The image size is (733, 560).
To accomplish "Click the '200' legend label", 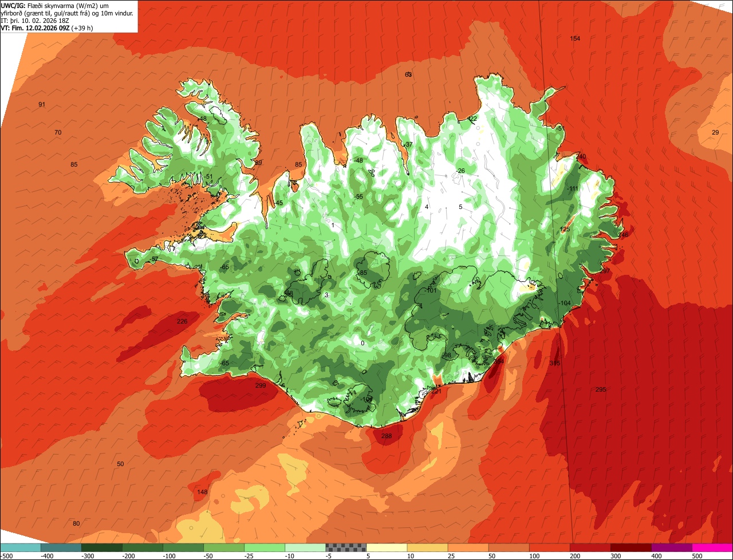I will pos(576,556).
